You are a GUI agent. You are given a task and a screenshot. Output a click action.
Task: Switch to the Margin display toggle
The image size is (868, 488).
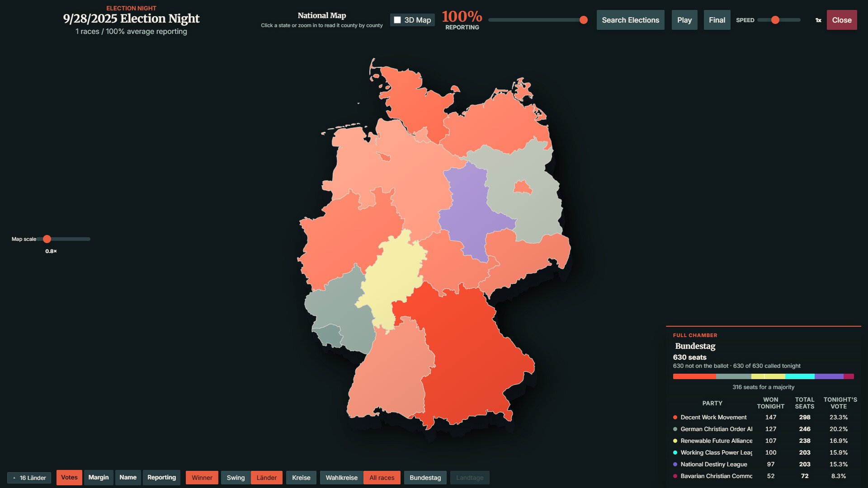pyautogui.click(x=99, y=478)
